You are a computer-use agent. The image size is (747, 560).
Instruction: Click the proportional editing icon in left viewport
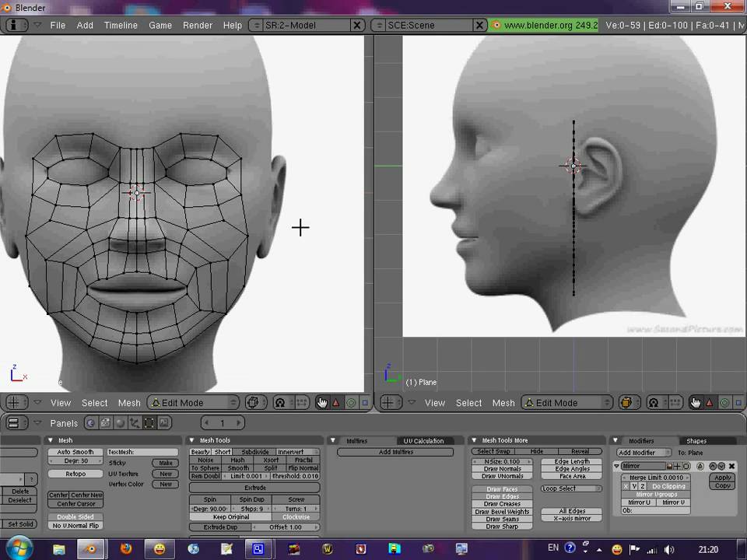pos(280,402)
